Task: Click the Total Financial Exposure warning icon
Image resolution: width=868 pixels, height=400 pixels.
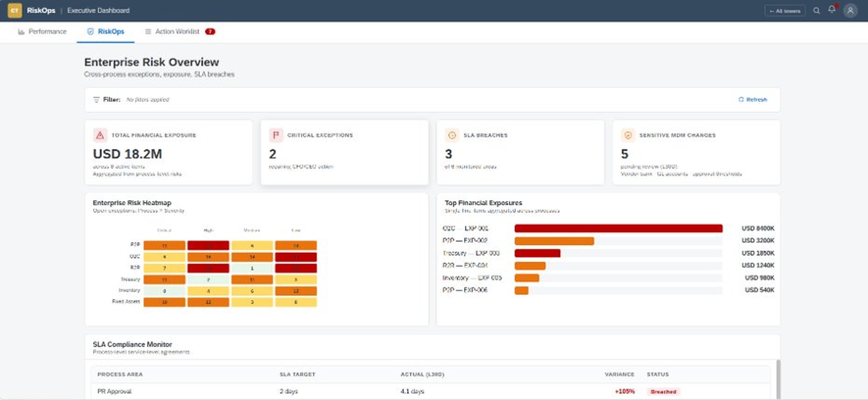Action: coord(100,135)
